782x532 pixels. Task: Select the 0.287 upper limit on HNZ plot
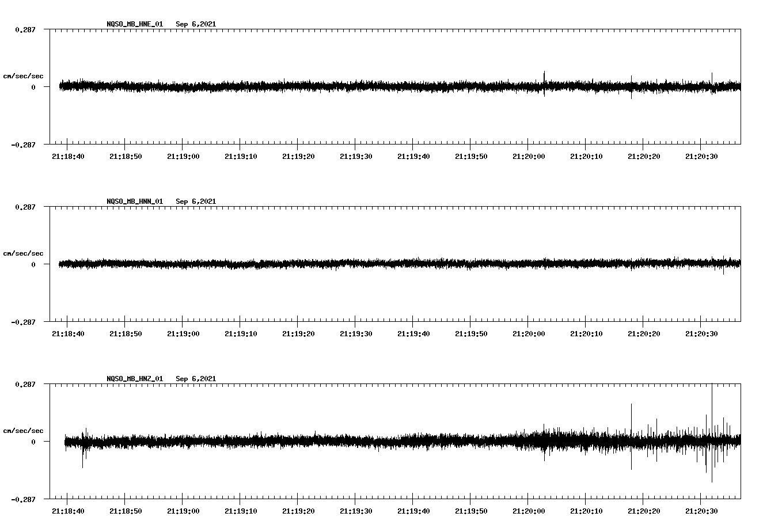[25, 384]
